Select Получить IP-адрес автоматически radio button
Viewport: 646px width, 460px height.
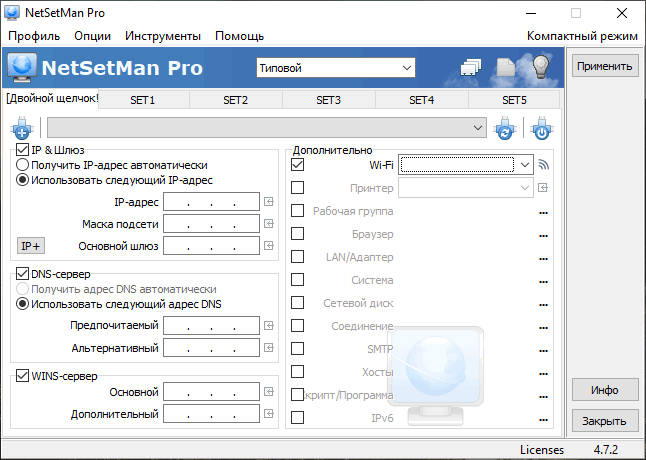pyautogui.click(x=23, y=165)
